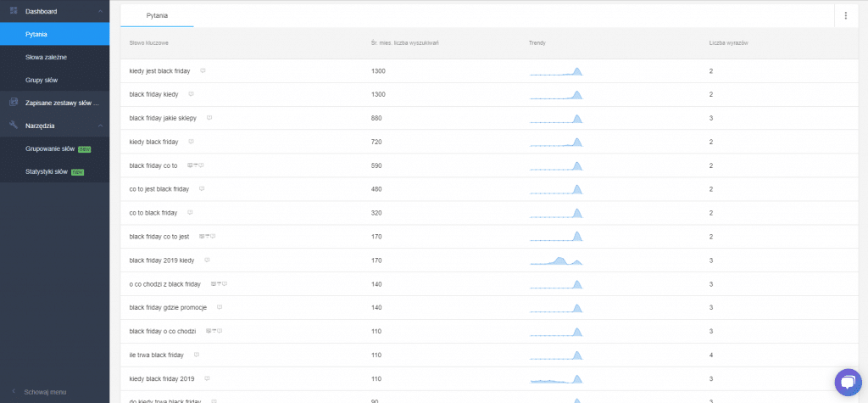Collapse the Narzędzia section chevron
Screen dimensions: 868x403
click(101, 126)
